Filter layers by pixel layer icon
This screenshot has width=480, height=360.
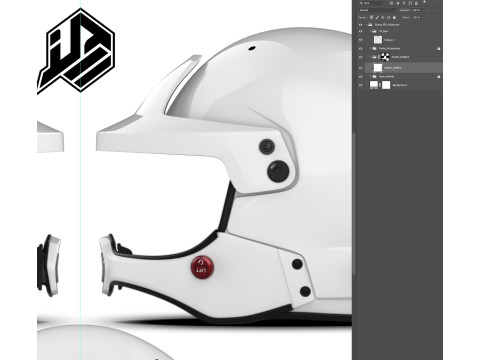coord(391,3)
